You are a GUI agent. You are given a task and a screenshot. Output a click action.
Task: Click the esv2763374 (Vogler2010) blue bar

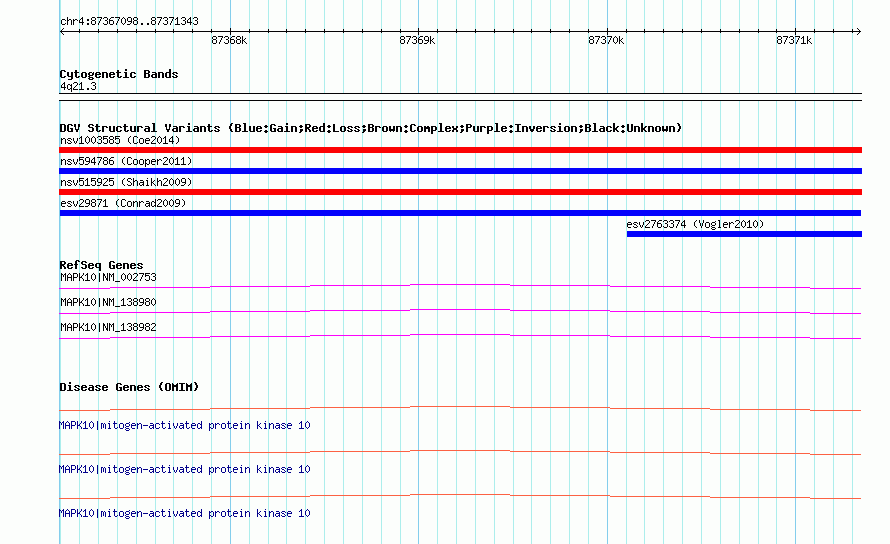click(744, 234)
